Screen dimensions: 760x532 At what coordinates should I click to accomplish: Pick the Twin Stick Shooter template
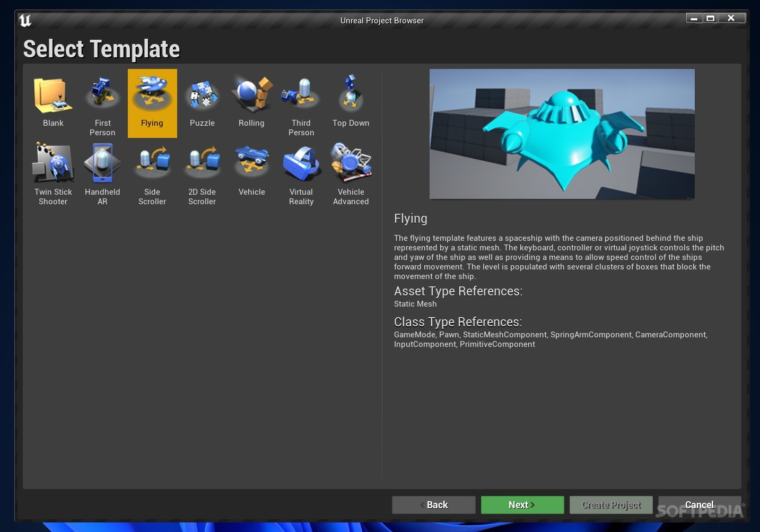tap(53, 172)
